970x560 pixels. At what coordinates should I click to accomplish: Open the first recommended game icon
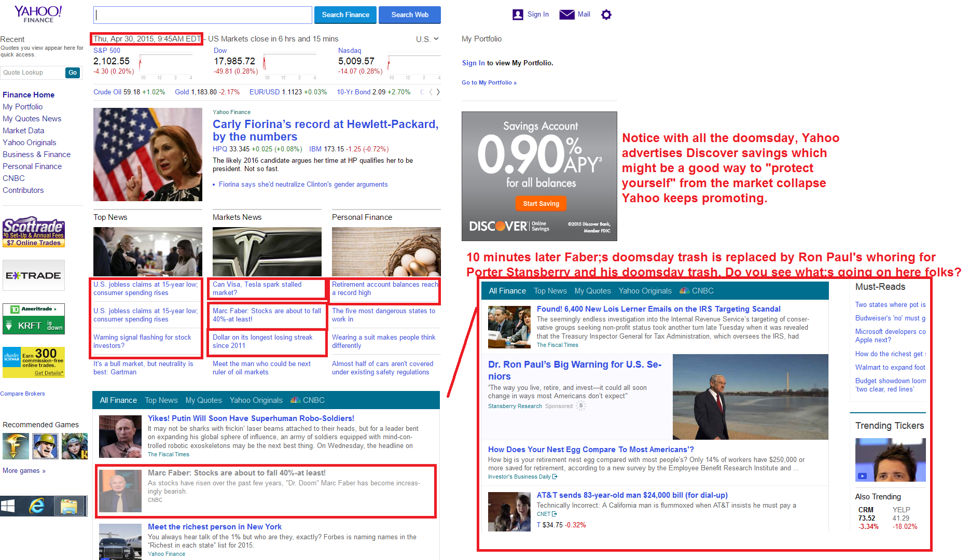16,446
